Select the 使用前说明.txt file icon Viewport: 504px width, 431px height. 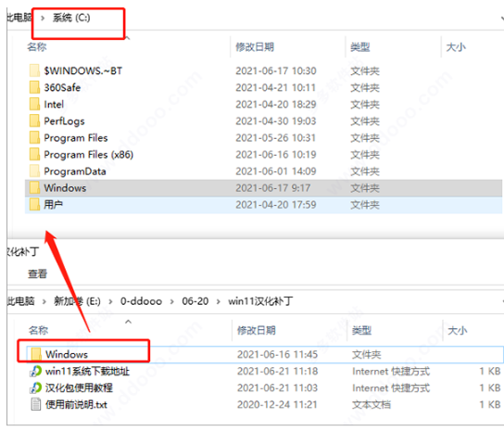[36, 404]
